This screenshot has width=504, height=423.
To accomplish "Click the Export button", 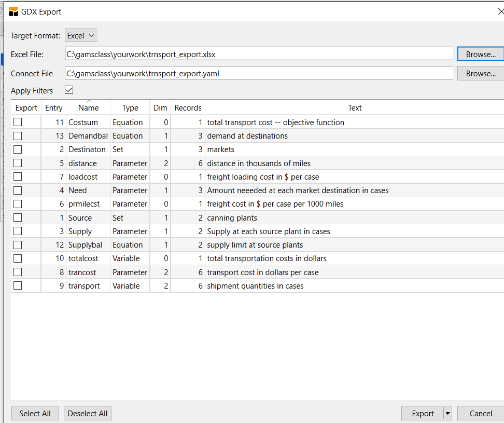I will click(x=423, y=414).
